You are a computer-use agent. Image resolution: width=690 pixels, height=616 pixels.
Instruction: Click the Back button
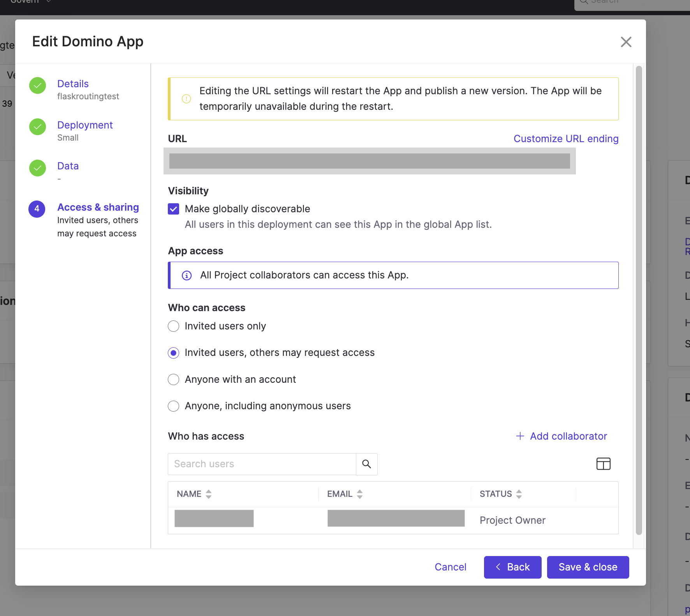pyautogui.click(x=512, y=567)
